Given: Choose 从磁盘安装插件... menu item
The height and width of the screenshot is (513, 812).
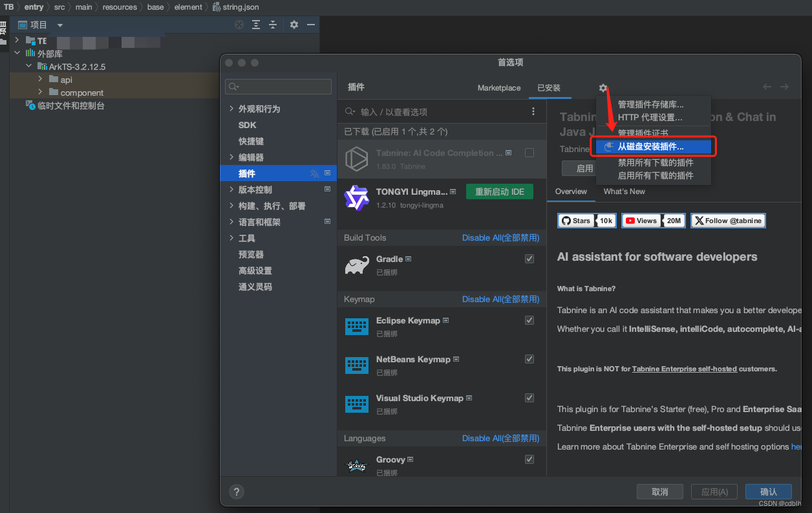Looking at the screenshot, I should click(654, 147).
